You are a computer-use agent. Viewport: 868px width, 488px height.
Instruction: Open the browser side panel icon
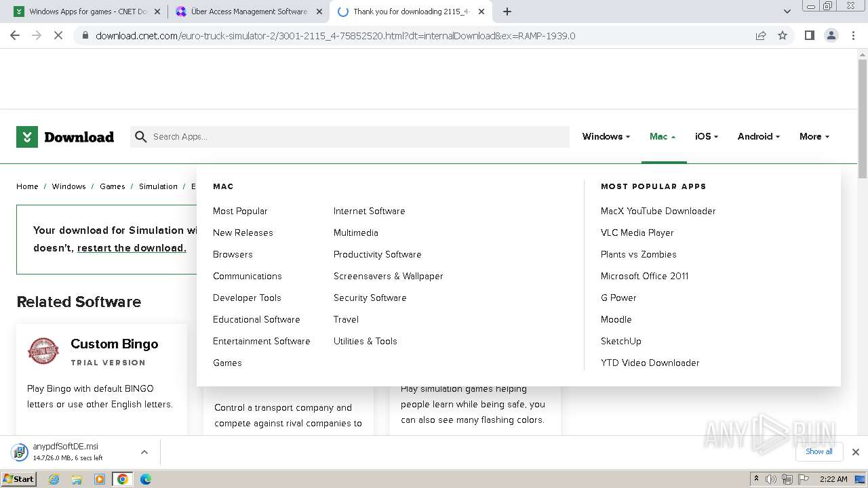pos(809,36)
